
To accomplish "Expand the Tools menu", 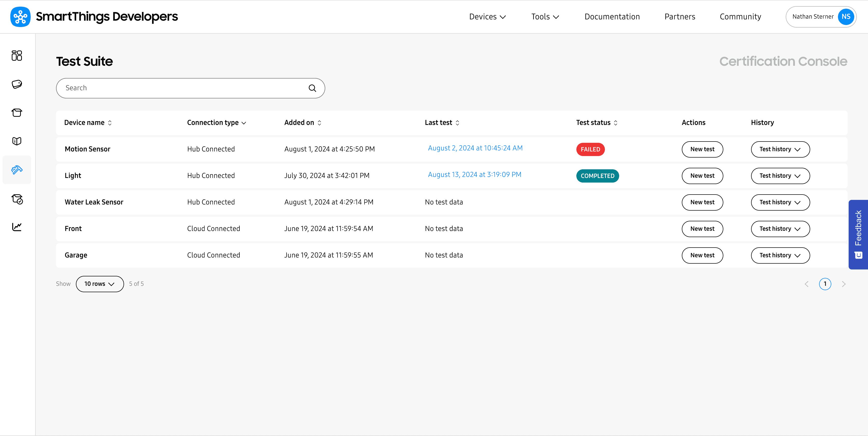I will [545, 17].
